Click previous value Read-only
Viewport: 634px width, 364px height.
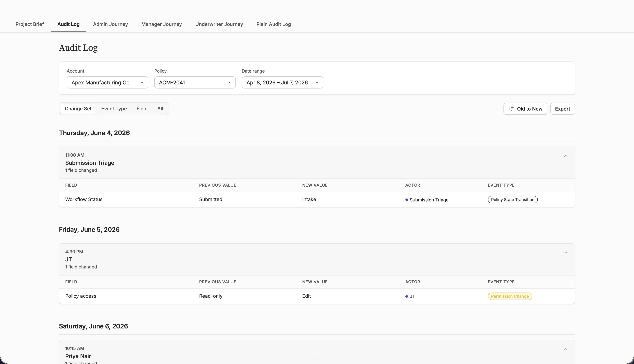(211, 296)
